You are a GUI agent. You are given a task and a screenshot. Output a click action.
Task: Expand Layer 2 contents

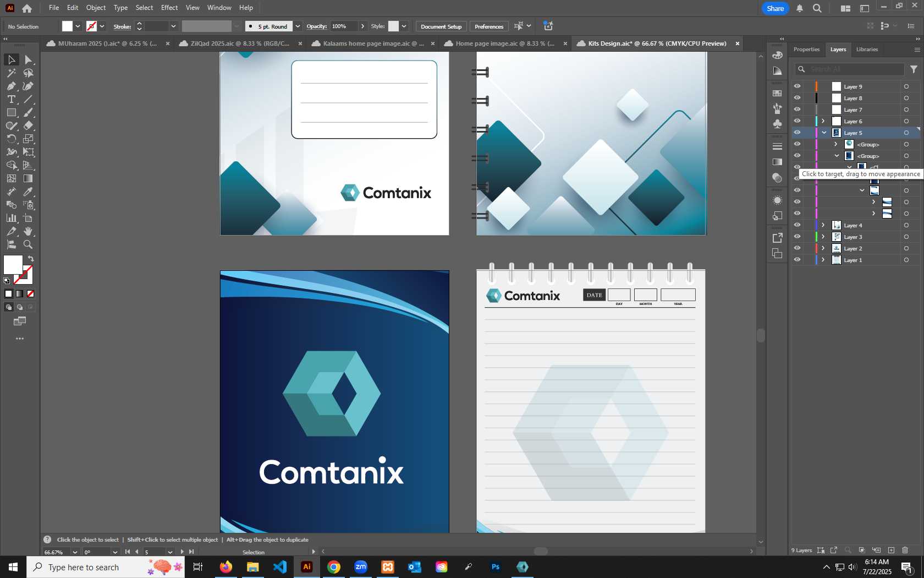823,248
